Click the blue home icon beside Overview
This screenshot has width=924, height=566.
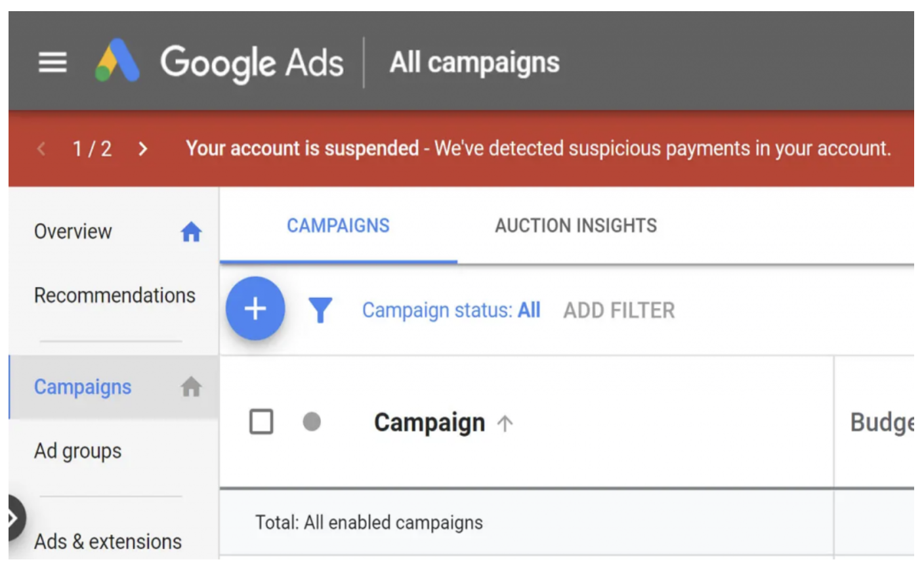(191, 232)
